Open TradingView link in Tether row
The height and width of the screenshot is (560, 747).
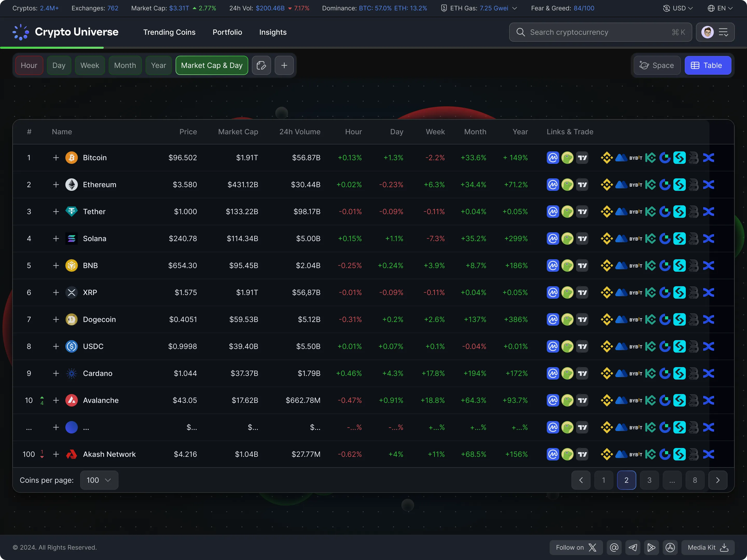click(582, 212)
